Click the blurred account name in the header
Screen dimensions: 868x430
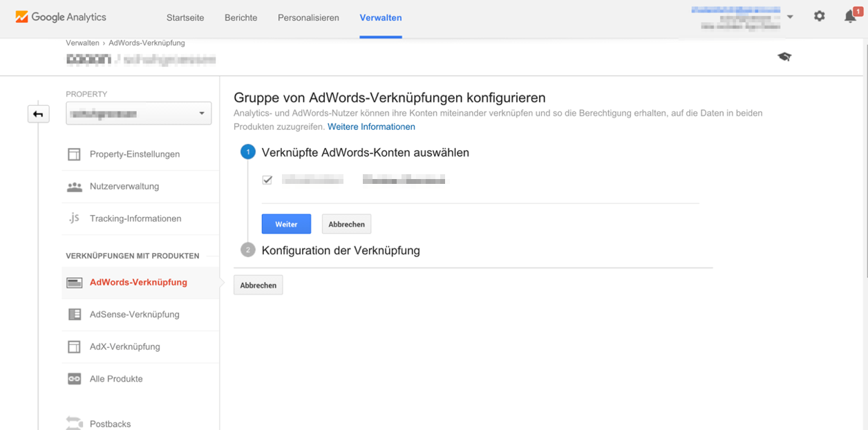point(736,17)
